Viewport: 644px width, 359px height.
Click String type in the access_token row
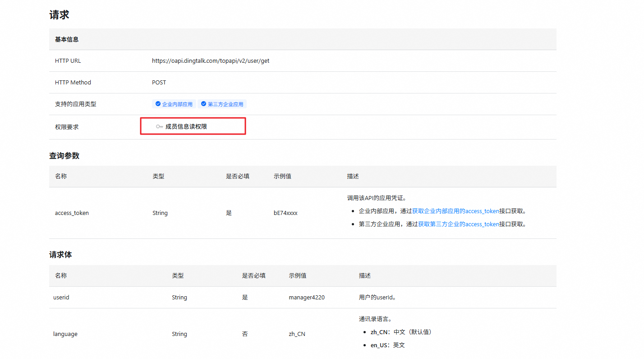pos(160,213)
